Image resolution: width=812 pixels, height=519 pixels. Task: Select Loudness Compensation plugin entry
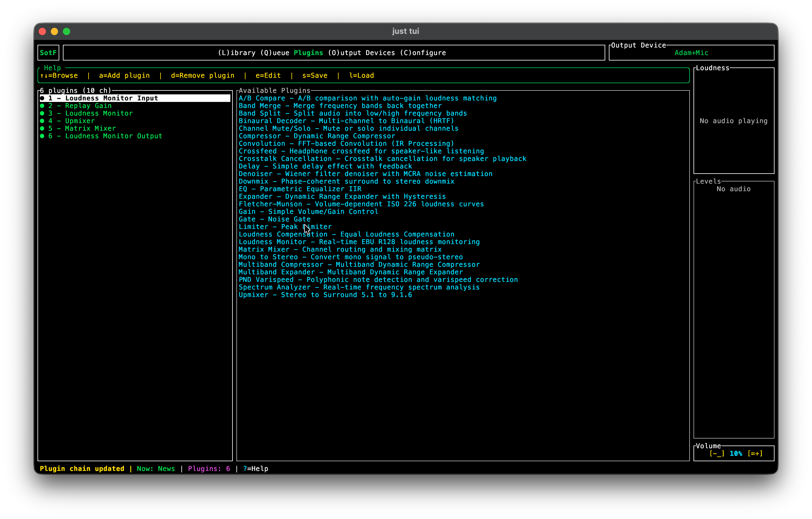[x=346, y=234]
